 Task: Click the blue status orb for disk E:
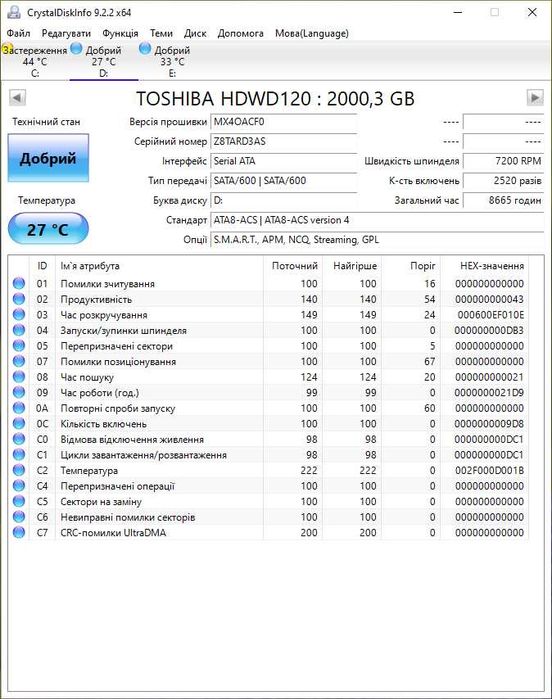pyautogui.click(x=145, y=49)
